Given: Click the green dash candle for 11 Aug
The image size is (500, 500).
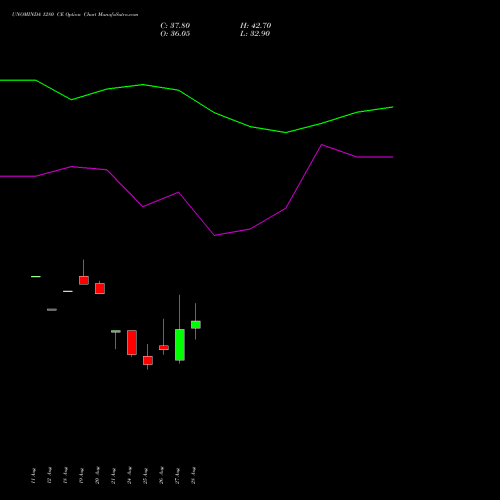Looking at the screenshot, I should (x=36, y=277).
